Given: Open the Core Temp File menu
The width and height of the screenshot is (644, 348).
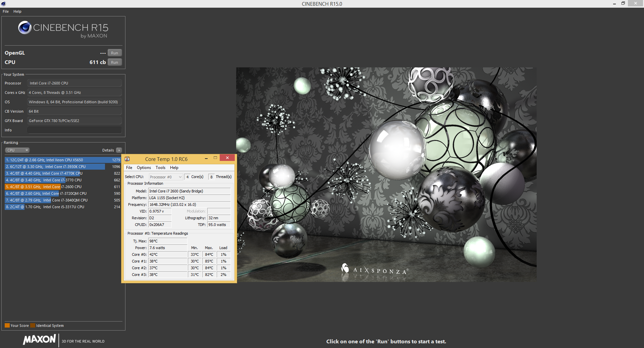Looking at the screenshot, I should [129, 168].
